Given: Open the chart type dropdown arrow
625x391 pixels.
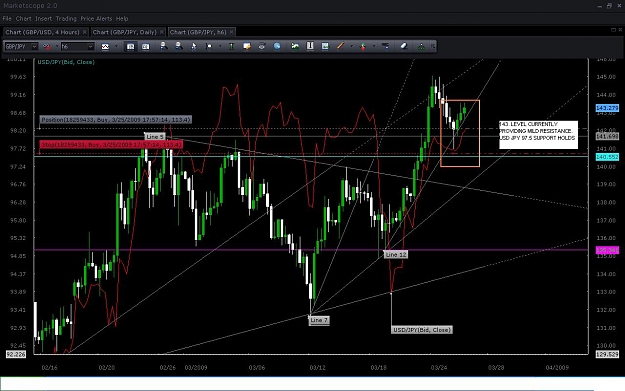Looking at the screenshot, I should pyautogui.click(x=116, y=47).
